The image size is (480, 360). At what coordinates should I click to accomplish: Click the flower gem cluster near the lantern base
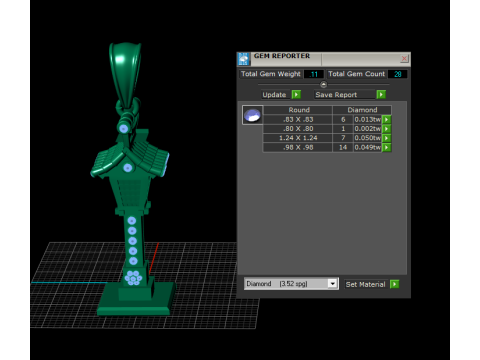click(x=133, y=278)
